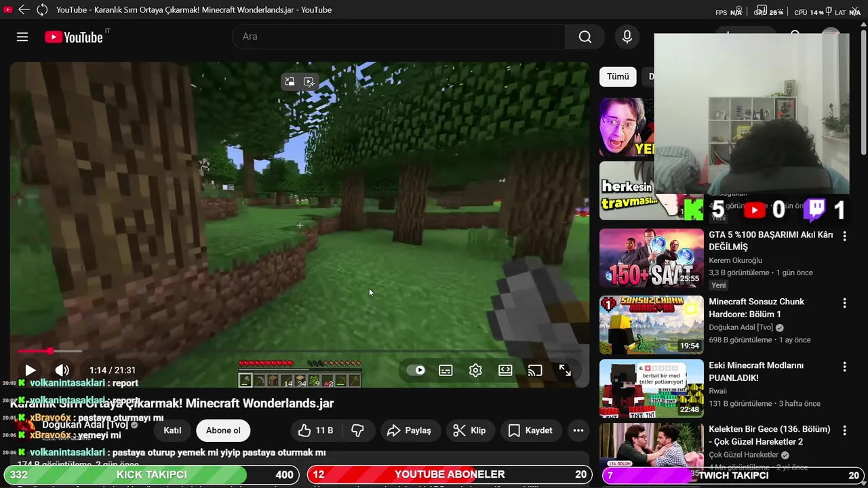
Task: Open Kerem Okuroğlu channel link
Action: (x=736, y=260)
